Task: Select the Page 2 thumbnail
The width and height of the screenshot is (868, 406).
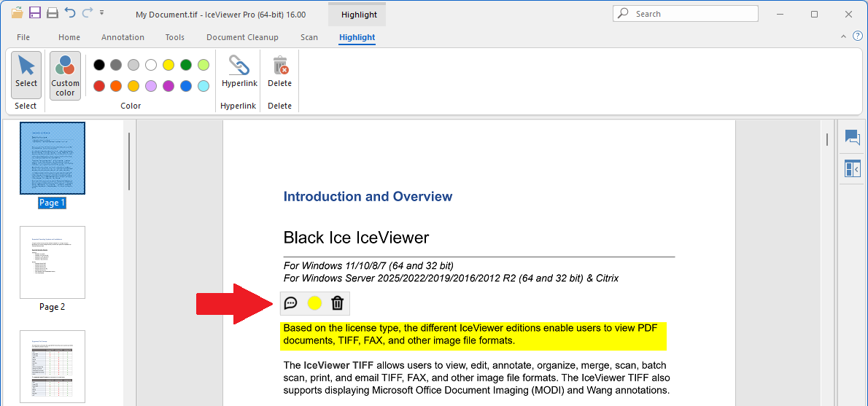Action: (x=53, y=262)
